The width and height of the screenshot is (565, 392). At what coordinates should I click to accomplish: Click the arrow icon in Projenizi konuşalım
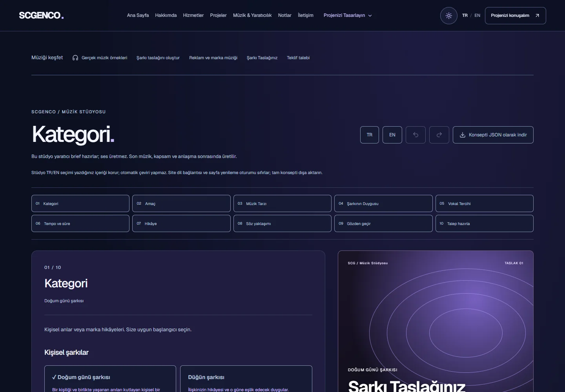(x=537, y=16)
